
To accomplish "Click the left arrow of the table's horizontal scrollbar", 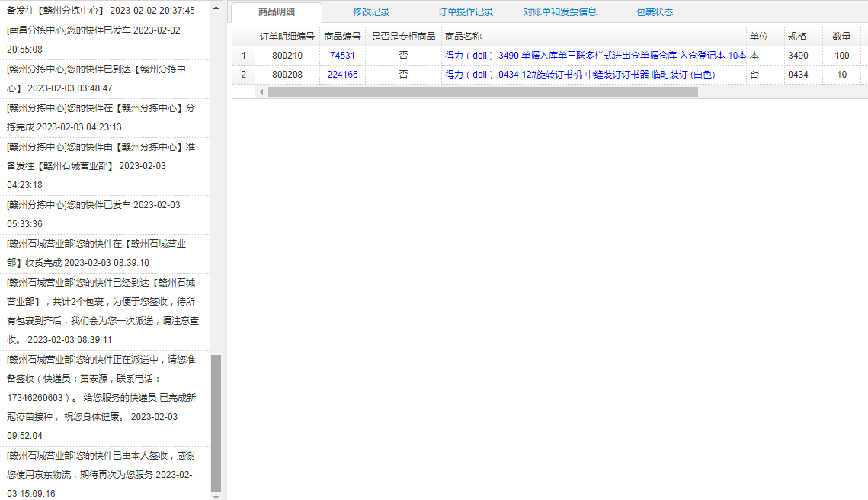I will coord(261,92).
